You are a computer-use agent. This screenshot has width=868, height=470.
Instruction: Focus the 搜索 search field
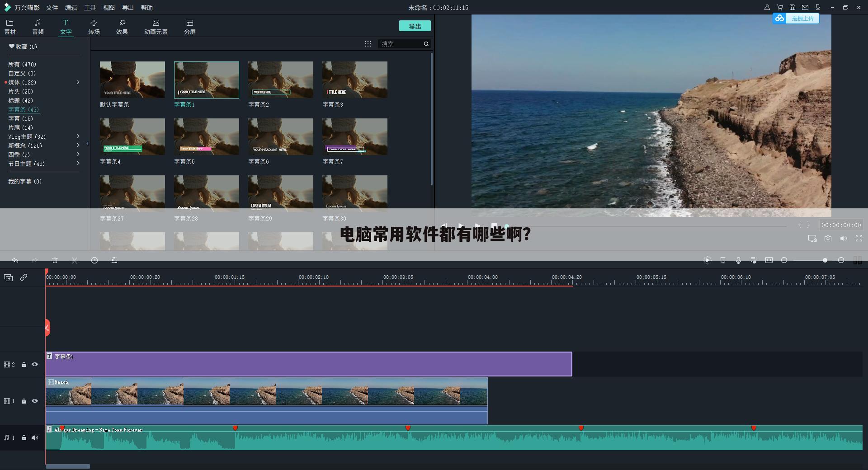[x=401, y=44]
